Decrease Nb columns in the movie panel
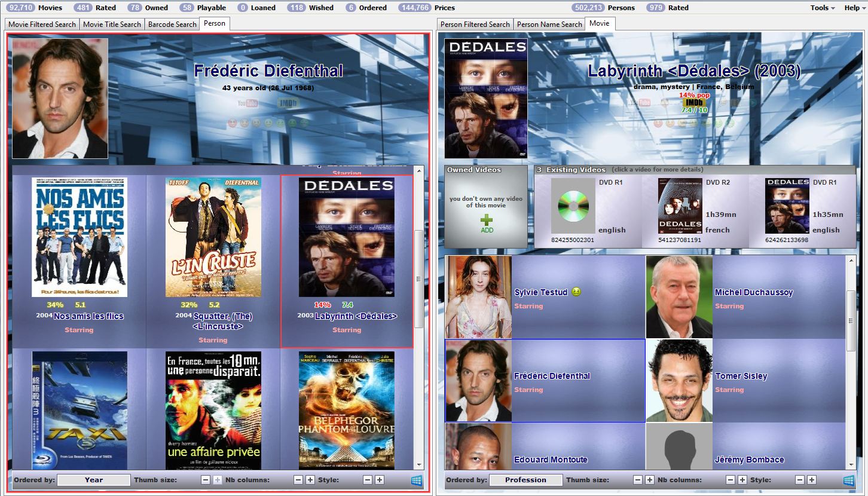 pyautogui.click(x=731, y=480)
